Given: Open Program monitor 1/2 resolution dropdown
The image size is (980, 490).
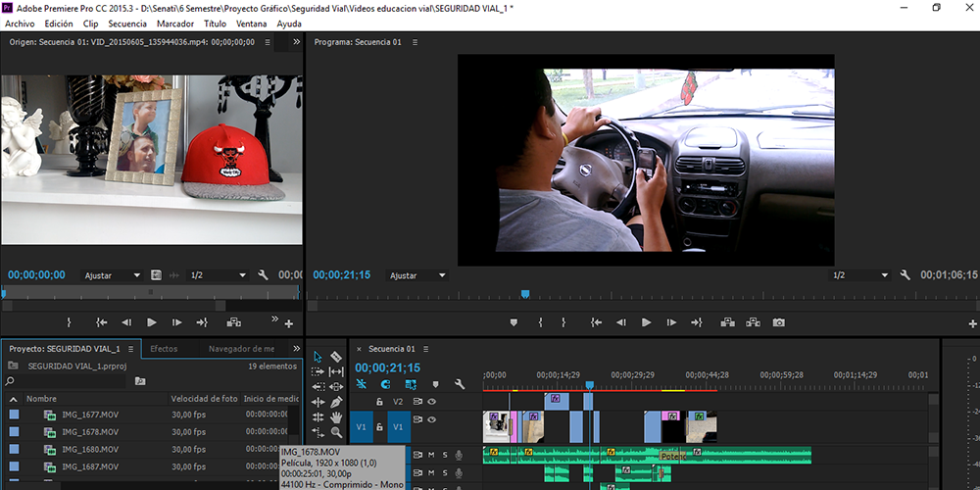Looking at the screenshot, I should [x=860, y=275].
